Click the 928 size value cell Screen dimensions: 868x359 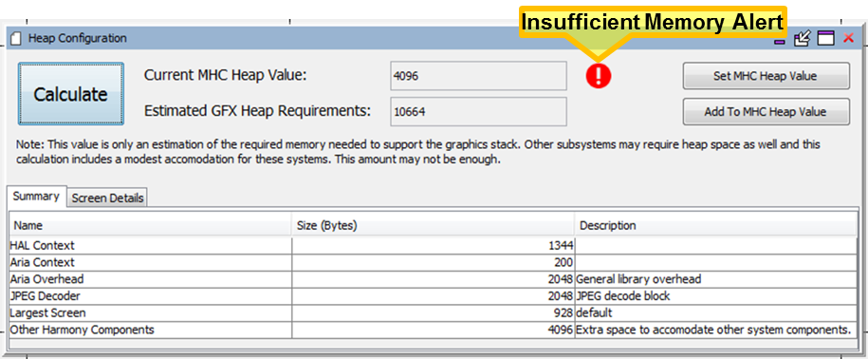point(433,313)
